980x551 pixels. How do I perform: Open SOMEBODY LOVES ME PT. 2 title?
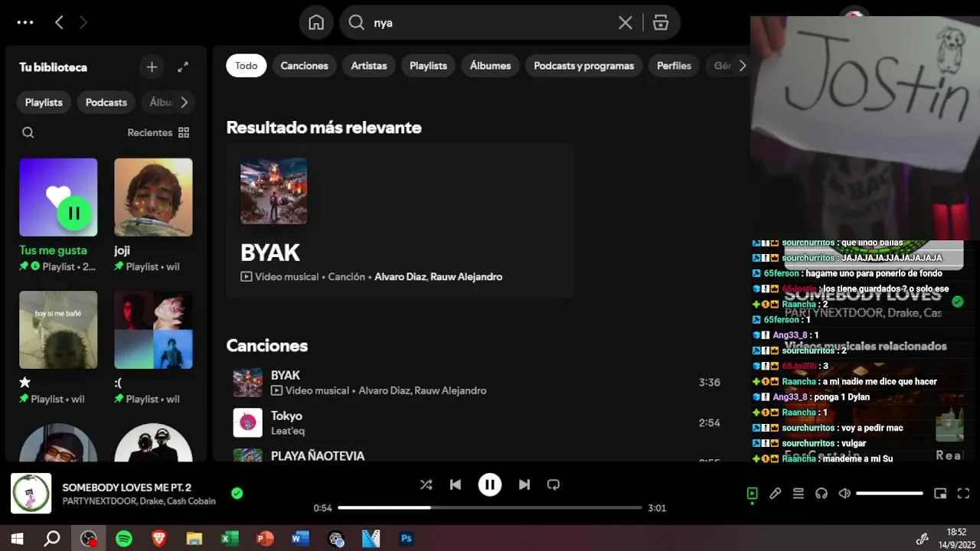pos(127,487)
